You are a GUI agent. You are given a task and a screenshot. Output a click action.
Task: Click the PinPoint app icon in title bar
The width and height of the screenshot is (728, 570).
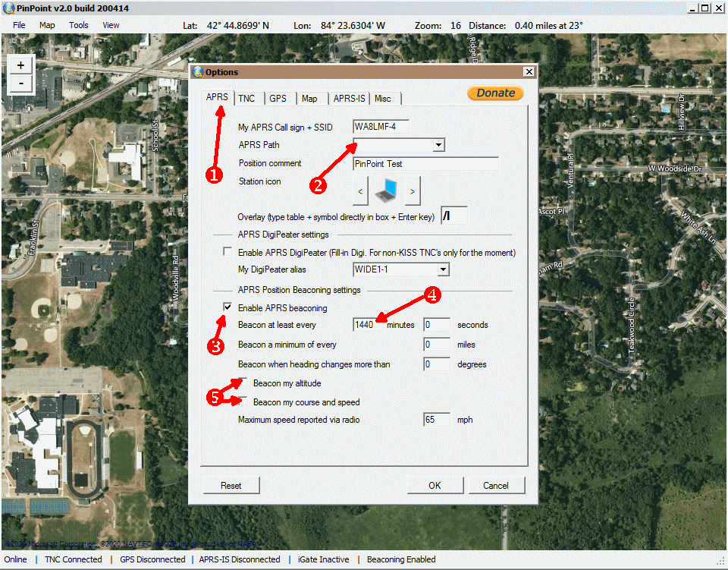point(8,8)
